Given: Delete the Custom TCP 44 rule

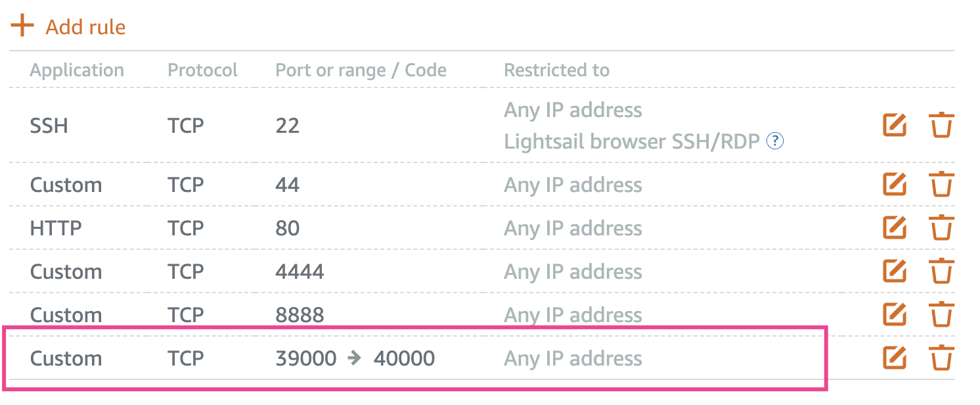Looking at the screenshot, I should pos(941,185).
